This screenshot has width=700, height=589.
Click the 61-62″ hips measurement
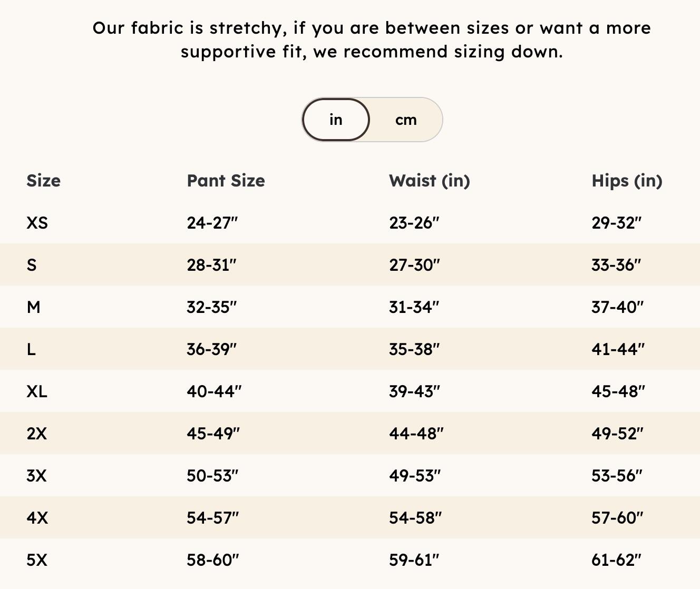617,560
